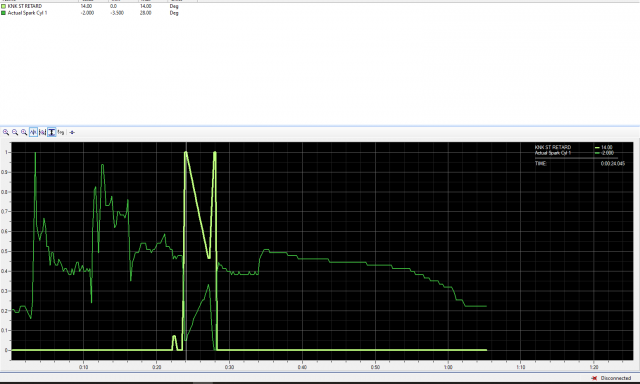Toggle the log scale button

coord(61,132)
